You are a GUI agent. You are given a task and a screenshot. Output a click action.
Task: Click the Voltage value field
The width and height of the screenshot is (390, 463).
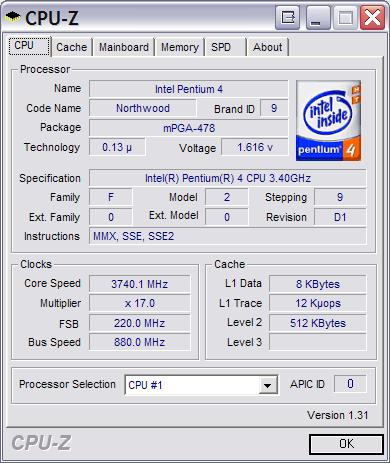pos(255,147)
